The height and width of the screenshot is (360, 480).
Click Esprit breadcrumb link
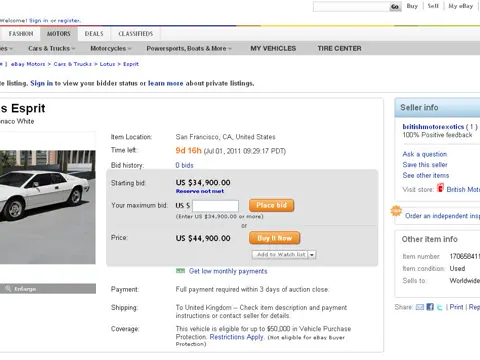pyautogui.click(x=131, y=64)
